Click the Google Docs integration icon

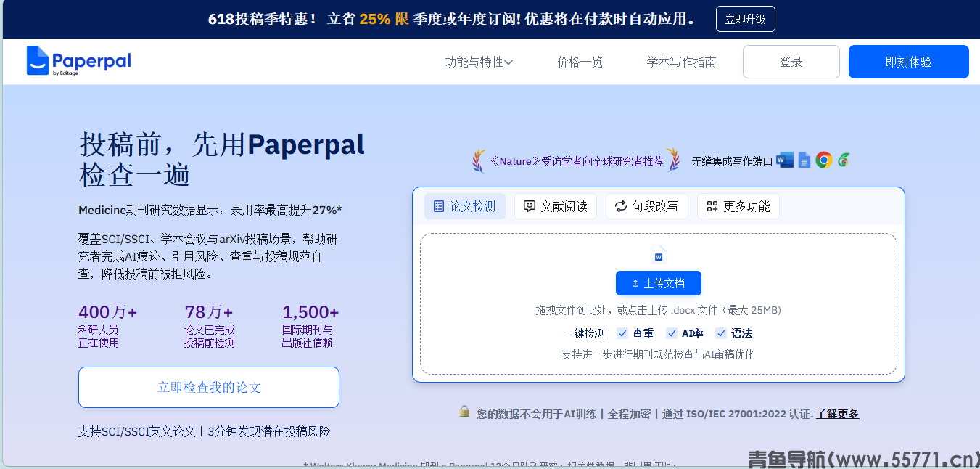[804, 160]
